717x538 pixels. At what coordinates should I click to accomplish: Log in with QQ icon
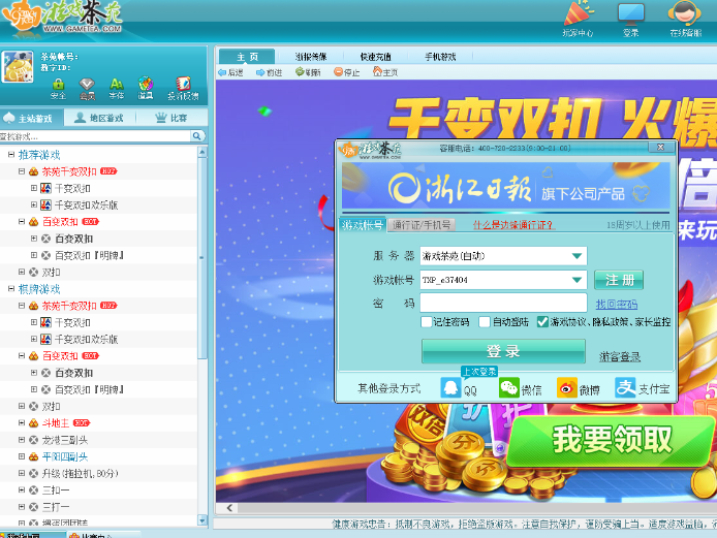click(x=450, y=388)
